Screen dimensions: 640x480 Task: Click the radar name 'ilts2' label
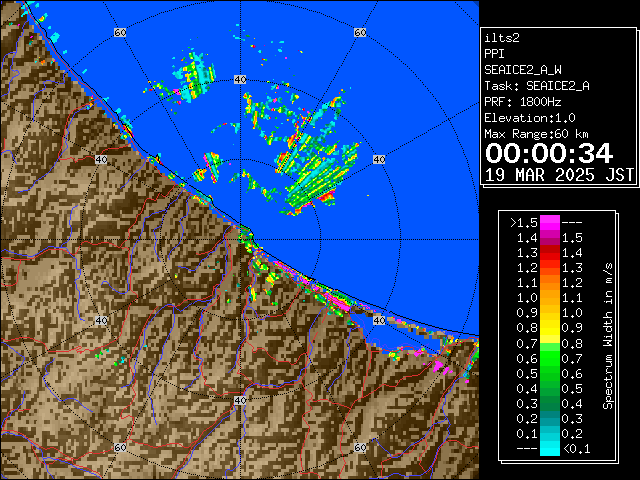pos(502,38)
